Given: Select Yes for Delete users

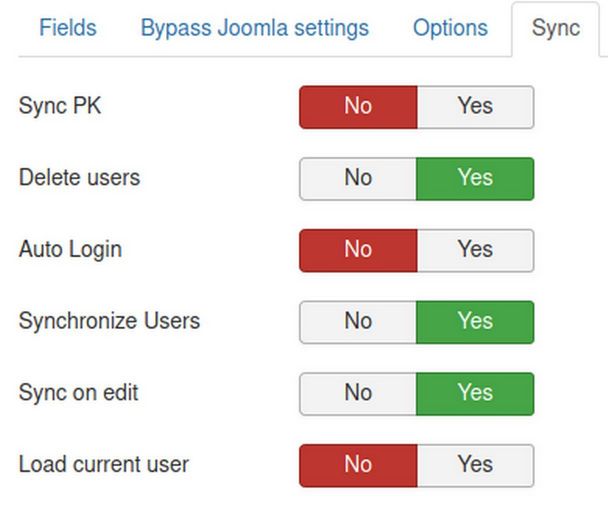Looking at the screenshot, I should 475,178.
